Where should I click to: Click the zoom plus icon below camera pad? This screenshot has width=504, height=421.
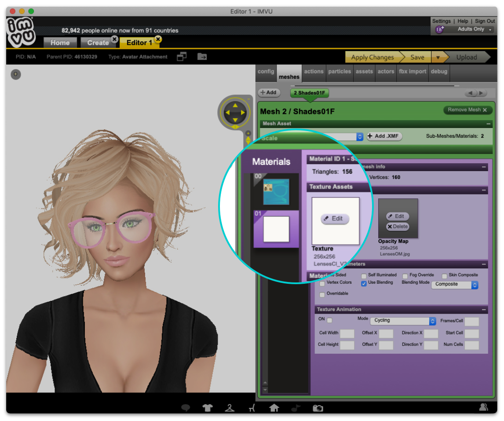click(248, 133)
